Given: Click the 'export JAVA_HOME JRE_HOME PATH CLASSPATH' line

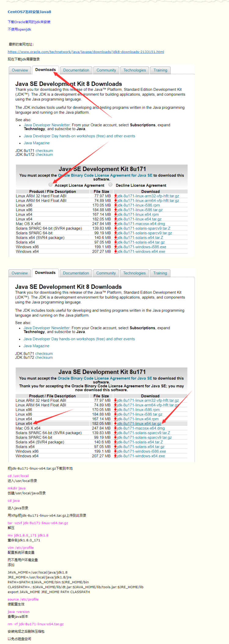Looking at the screenshot, I should (x=49, y=592).
